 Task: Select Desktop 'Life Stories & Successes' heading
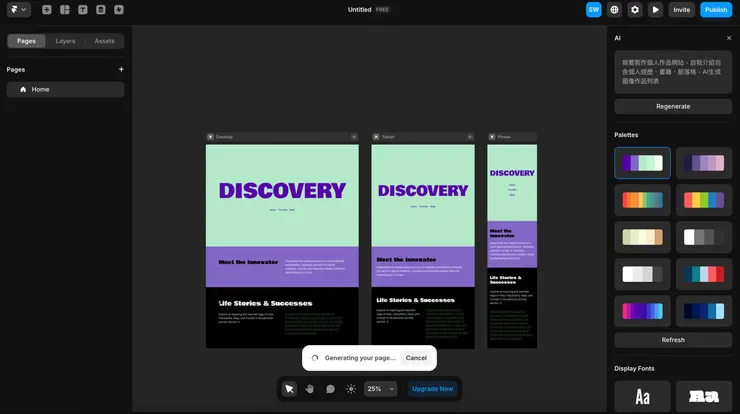point(265,304)
